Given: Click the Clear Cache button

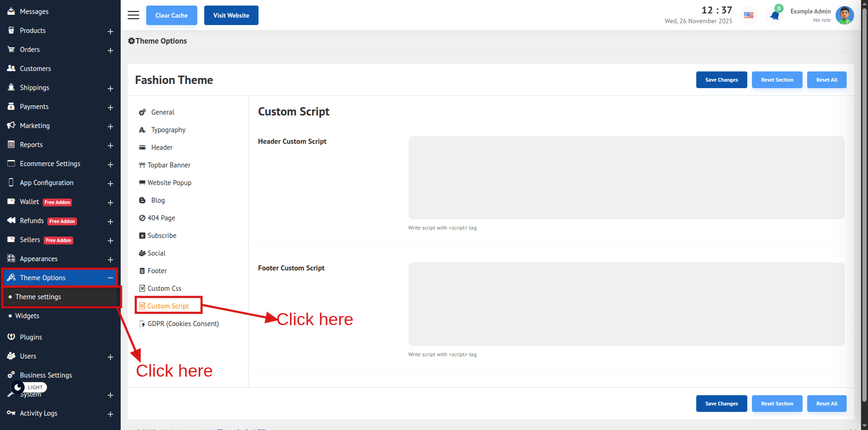Looking at the screenshot, I should pos(171,15).
